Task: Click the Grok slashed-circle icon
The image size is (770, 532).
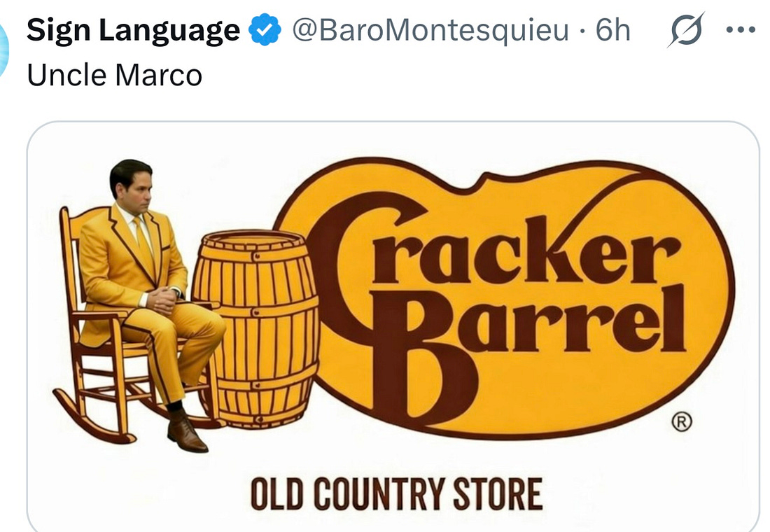Action: 685,30
